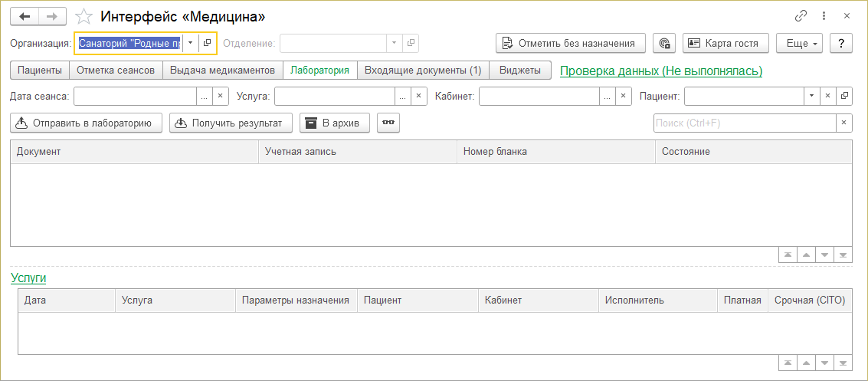Clear the search field
Screen dimensions: 868x381
843,123
